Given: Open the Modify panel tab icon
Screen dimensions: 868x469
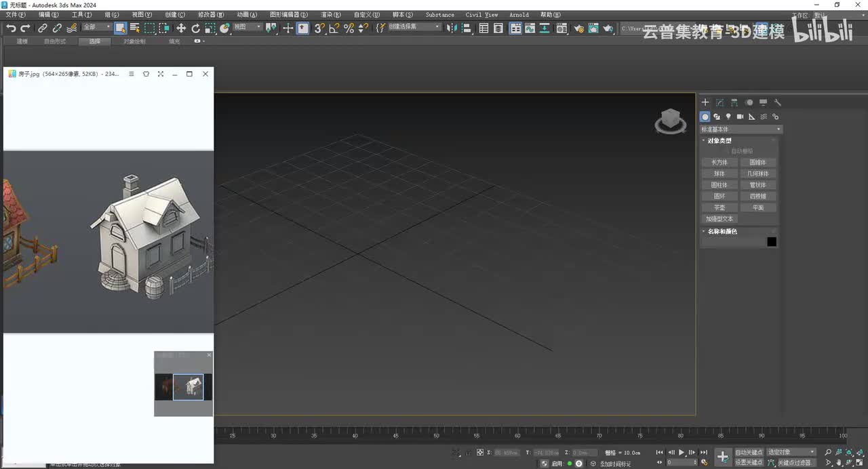Looking at the screenshot, I should click(x=719, y=102).
